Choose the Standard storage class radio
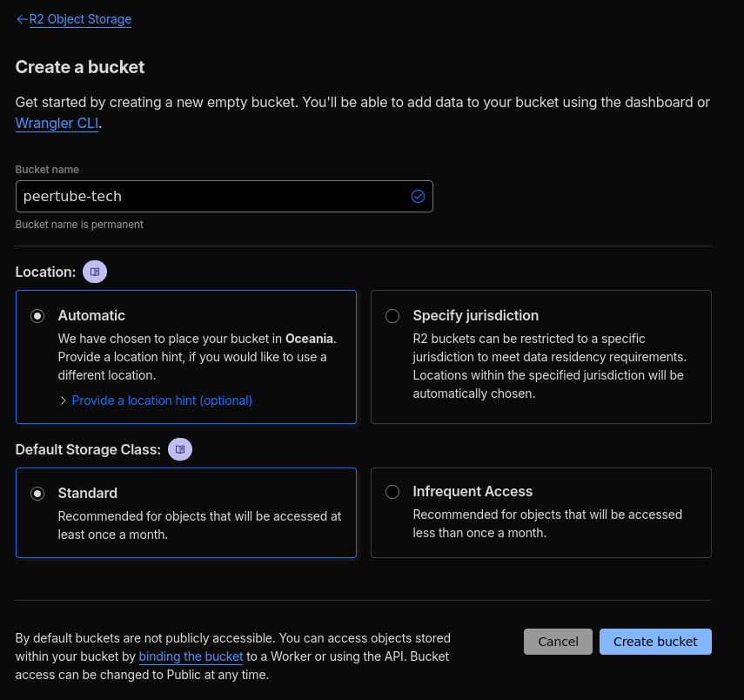744x700 pixels. point(37,494)
